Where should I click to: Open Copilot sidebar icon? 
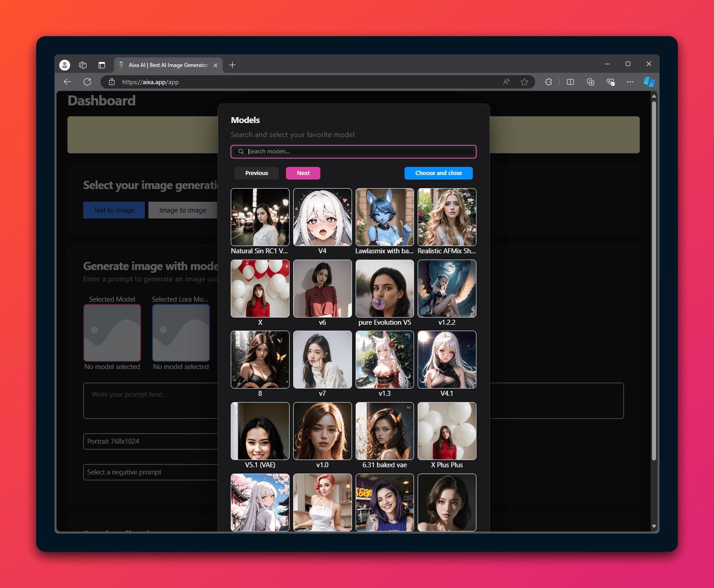(x=649, y=82)
